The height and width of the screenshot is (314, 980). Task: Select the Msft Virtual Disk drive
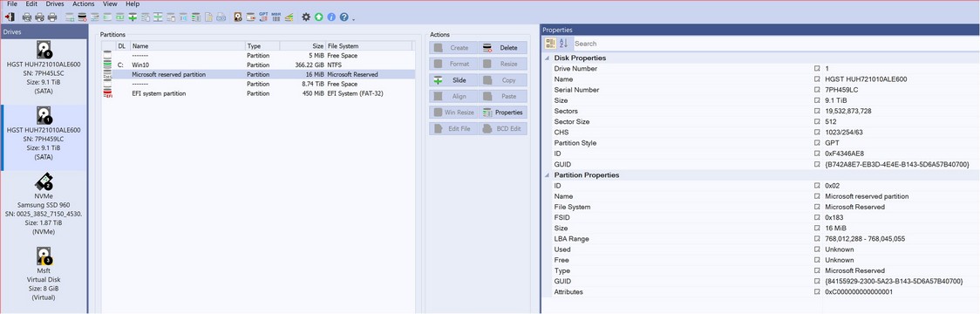click(x=44, y=275)
